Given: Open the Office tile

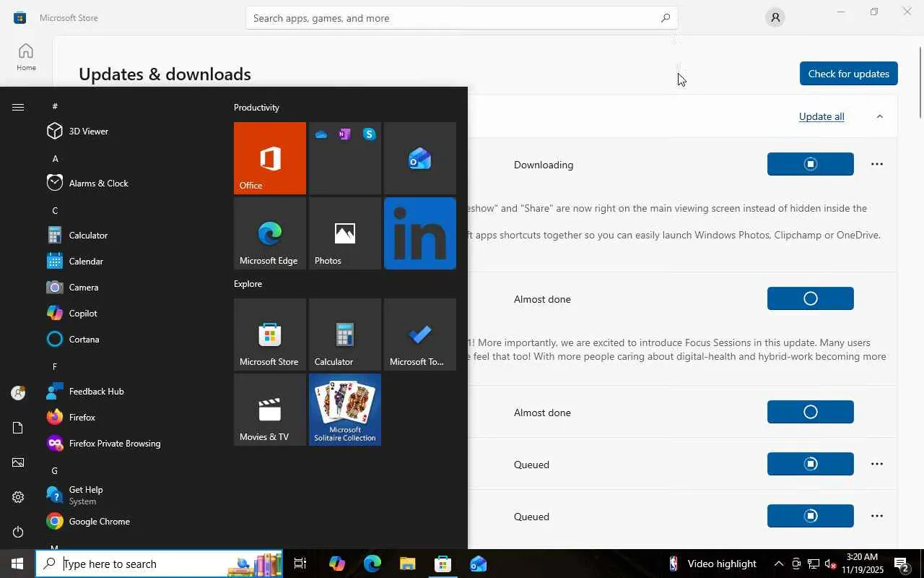Looking at the screenshot, I should pyautogui.click(x=270, y=158).
